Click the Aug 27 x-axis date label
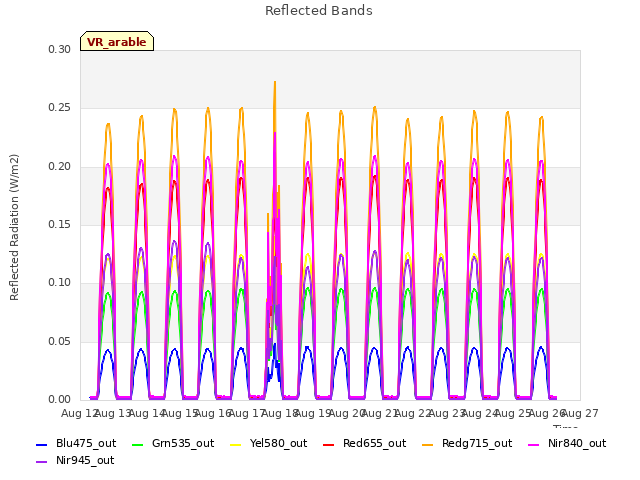The width and height of the screenshot is (640, 480). tap(580, 413)
